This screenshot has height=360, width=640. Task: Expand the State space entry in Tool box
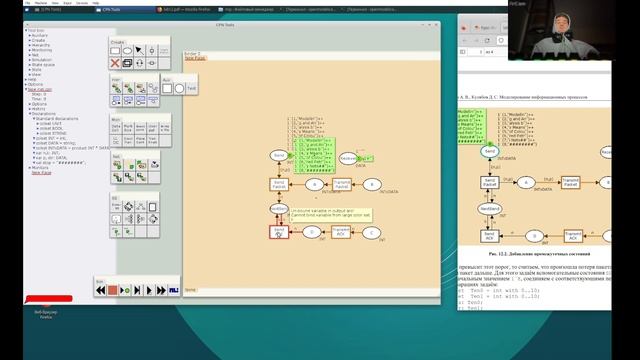pyautogui.click(x=30, y=65)
